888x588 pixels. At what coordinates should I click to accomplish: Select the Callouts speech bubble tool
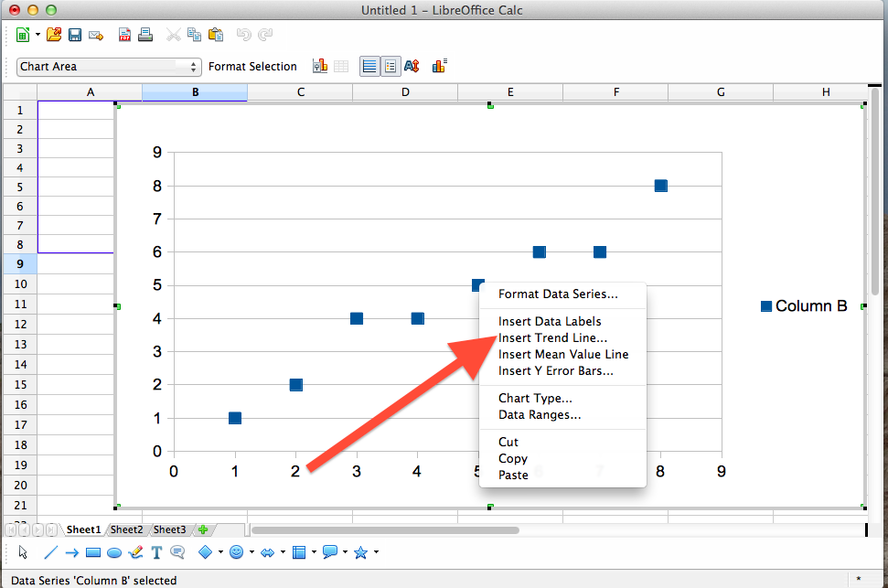click(177, 551)
